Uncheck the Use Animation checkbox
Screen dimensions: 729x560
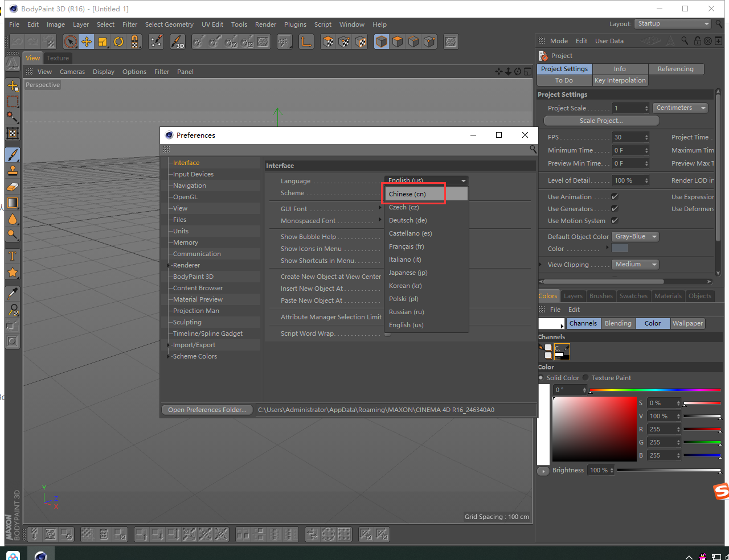tap(615, 197)
